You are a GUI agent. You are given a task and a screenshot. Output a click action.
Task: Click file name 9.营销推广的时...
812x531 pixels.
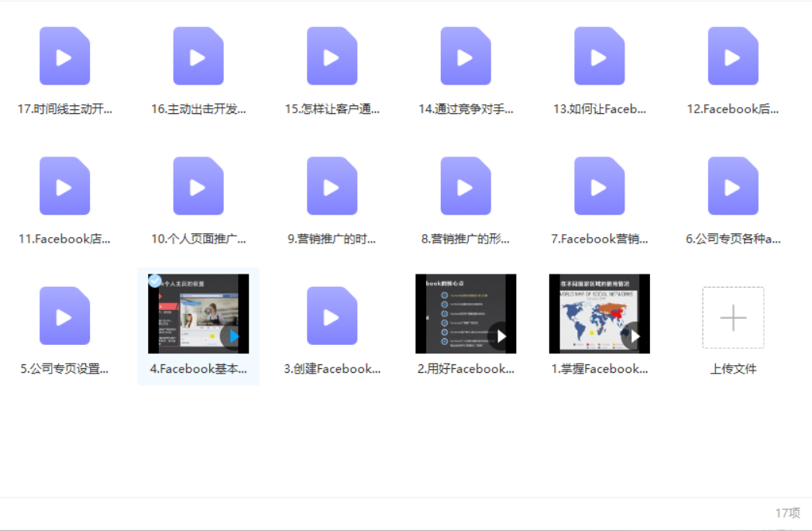[x=332, y=240]
